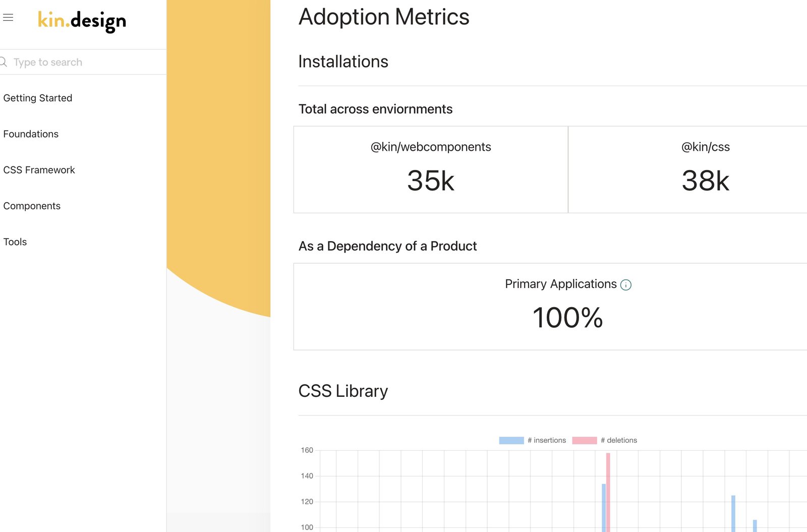Toggle the # insertions legend swatch
Screen dimensions: 807x532
pyautogui.click(x=511, y=440)
